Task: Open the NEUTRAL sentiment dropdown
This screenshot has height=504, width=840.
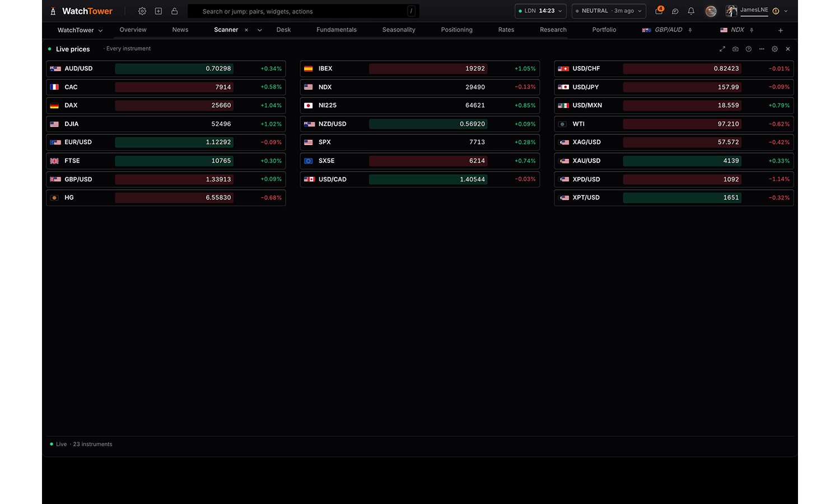Action: pyautogui.click(x=609, y=11)
